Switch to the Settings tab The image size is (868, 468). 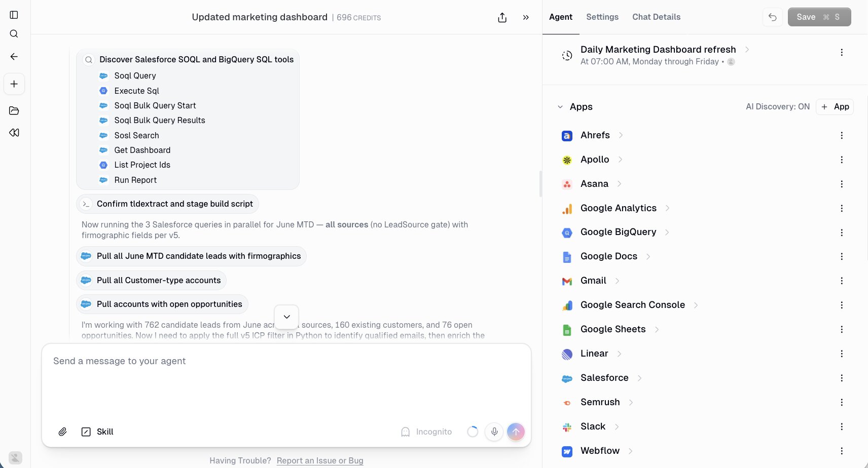(x=602, y=17)
